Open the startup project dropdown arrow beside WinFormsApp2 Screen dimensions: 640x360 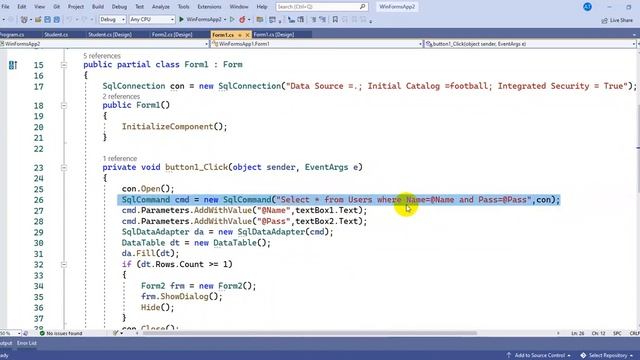(225, 20)
